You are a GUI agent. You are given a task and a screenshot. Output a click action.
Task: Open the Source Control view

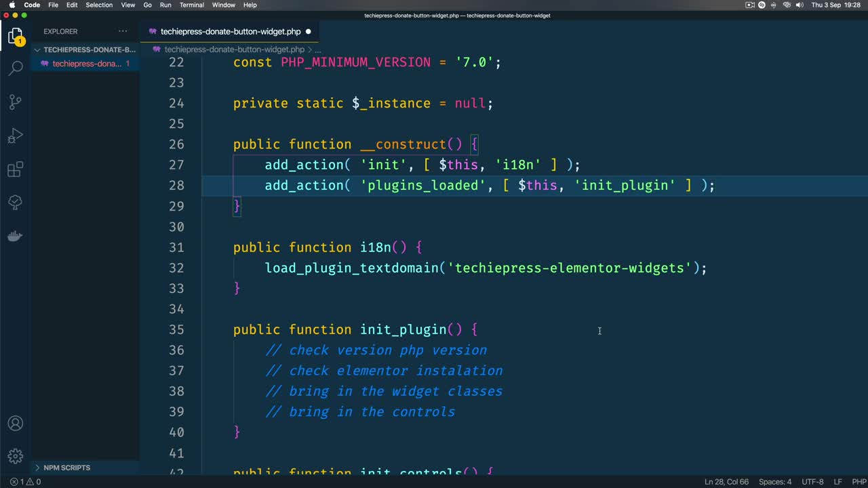(x=15, y=102)
